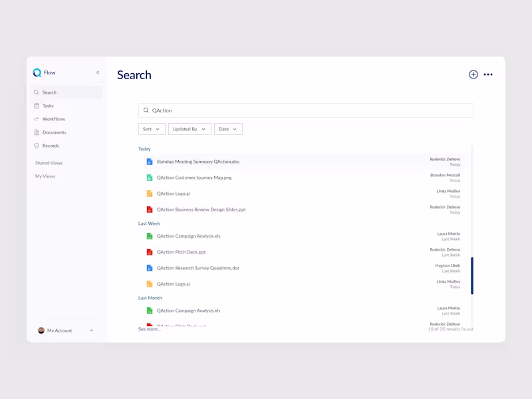Click the magnifier icon inside the search bar
The width and height of the screenshot is (532, 399).
146,110
